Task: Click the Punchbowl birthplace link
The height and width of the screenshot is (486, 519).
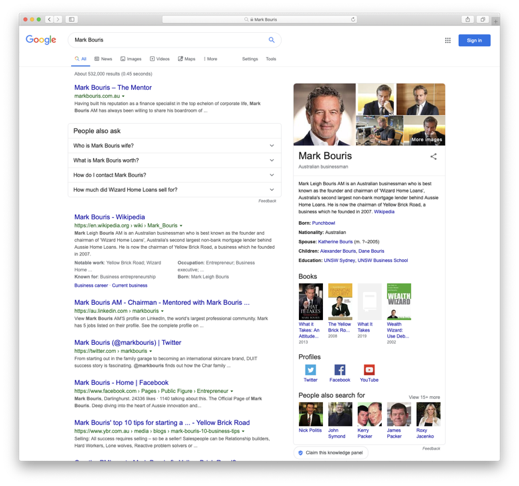Action: [323, 223]
